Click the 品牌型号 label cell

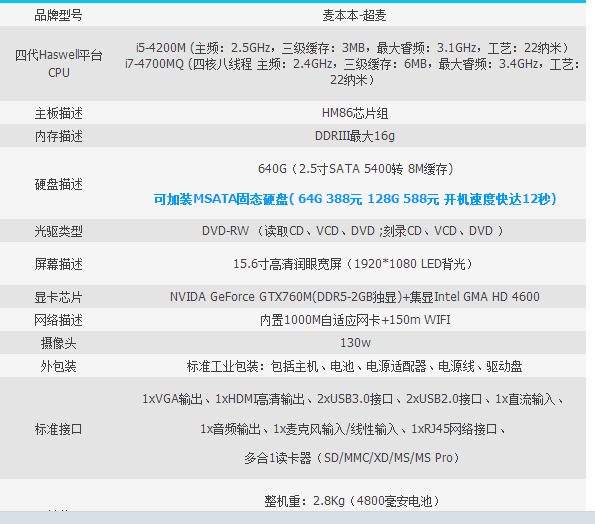(x=58, y=15)
